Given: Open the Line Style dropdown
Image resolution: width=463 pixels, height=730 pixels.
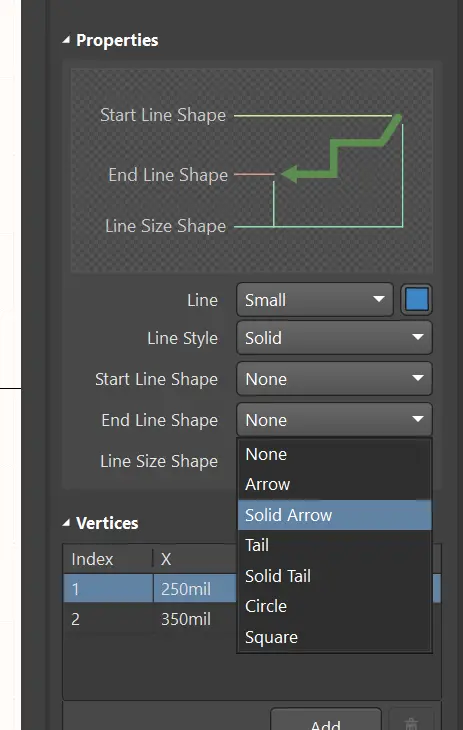Looking at the screenshot, I should coord(334,338).
